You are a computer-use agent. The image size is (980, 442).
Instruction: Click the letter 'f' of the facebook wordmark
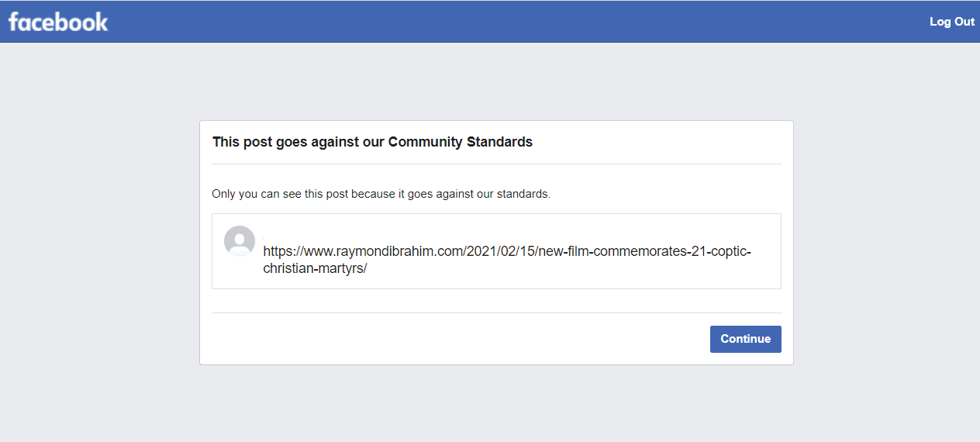coord(13,21)
